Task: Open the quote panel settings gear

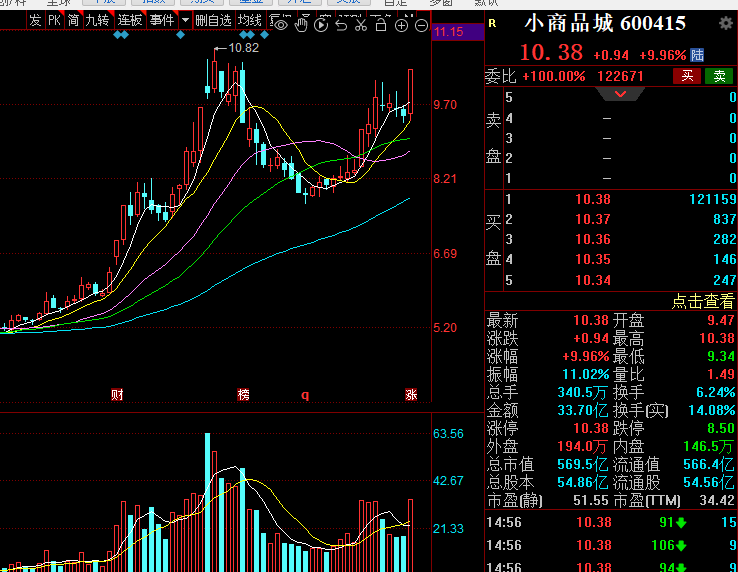Action: click(x=726, y=23)
